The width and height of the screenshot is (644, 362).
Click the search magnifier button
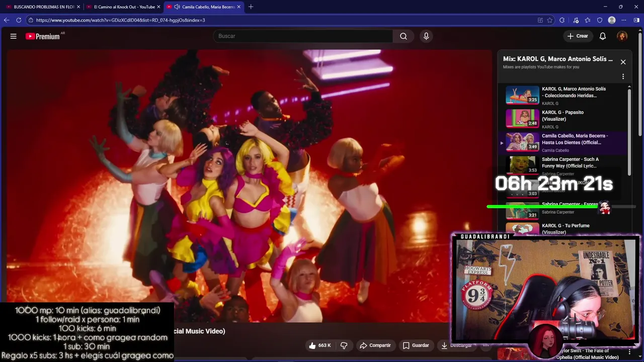[404, 36]
